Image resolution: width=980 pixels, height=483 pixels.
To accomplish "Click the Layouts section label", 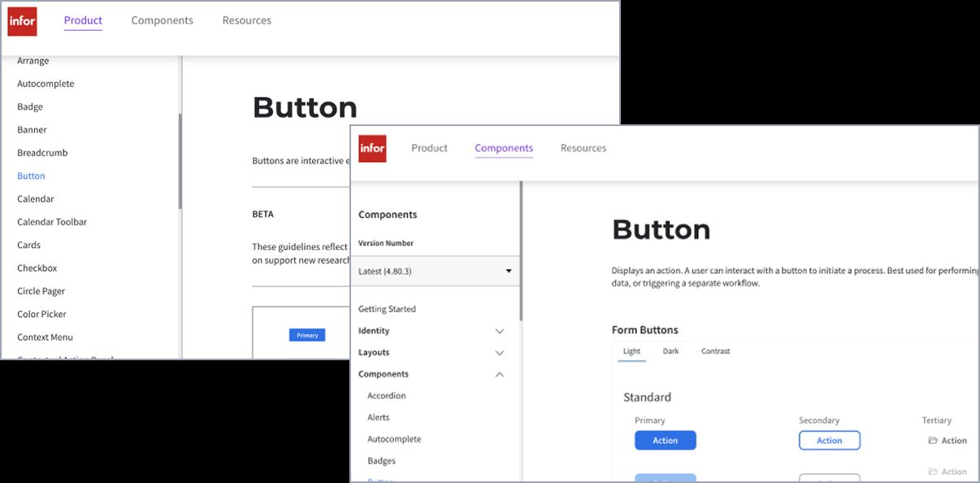I will click(374, 353).
